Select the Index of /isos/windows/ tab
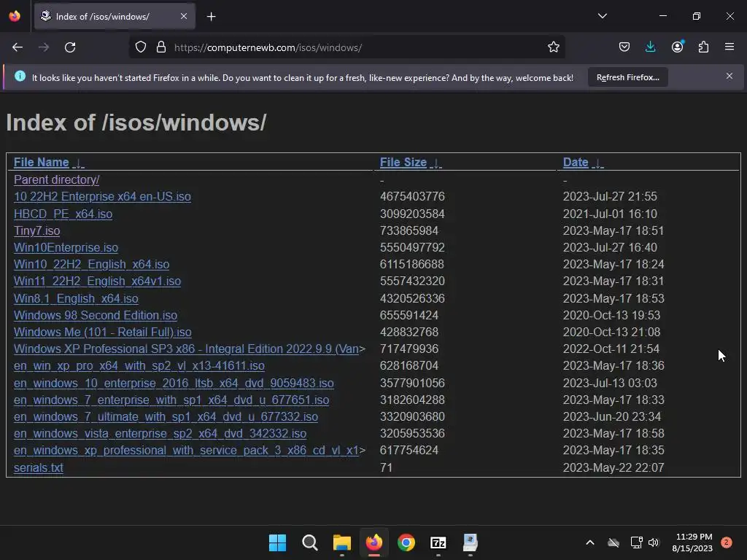This screenshot has height=560, width=747. pos(115,16)
